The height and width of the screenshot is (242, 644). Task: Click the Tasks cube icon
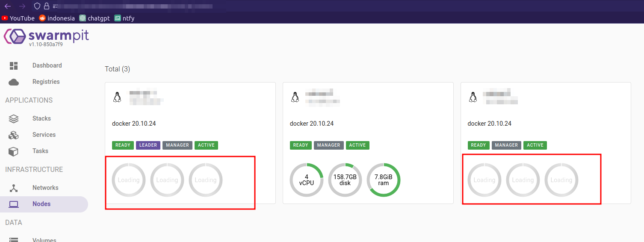tap(14, 151)
